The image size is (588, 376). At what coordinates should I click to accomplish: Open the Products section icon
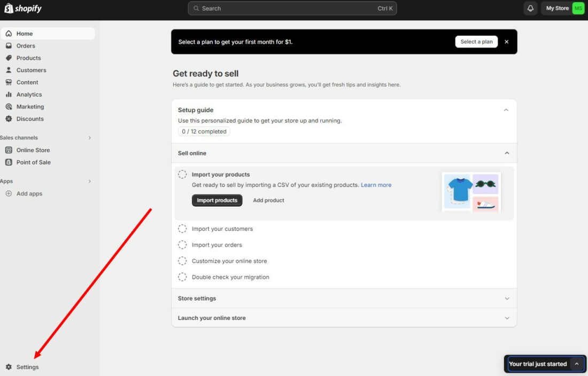tap(9, 58)
